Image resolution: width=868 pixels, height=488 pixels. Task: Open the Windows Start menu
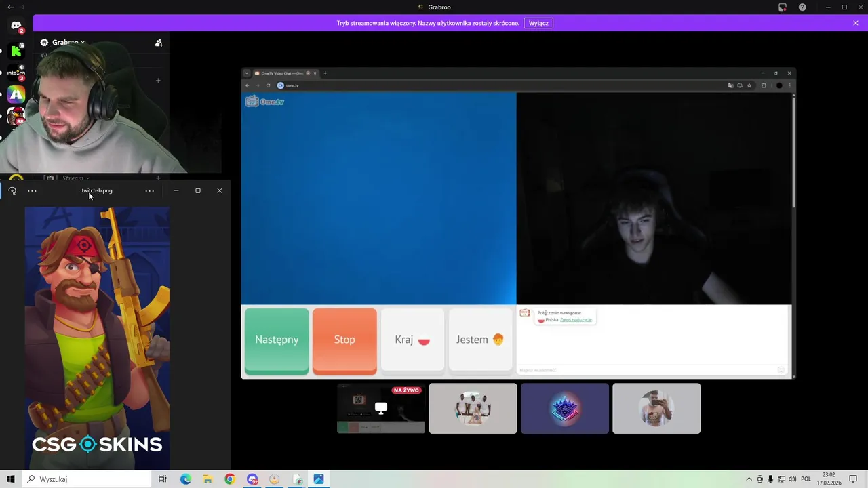[11, 479]
